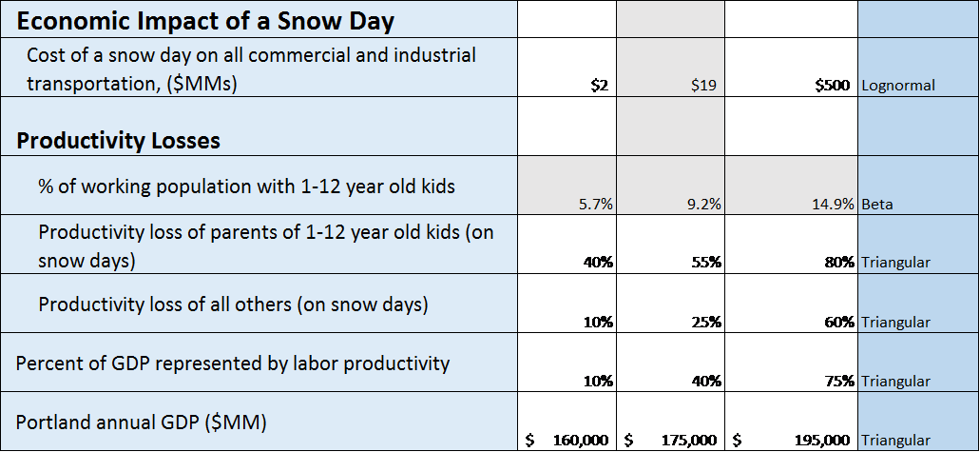Select the parents' productivity loss label cell

click(x=259, y=246)
